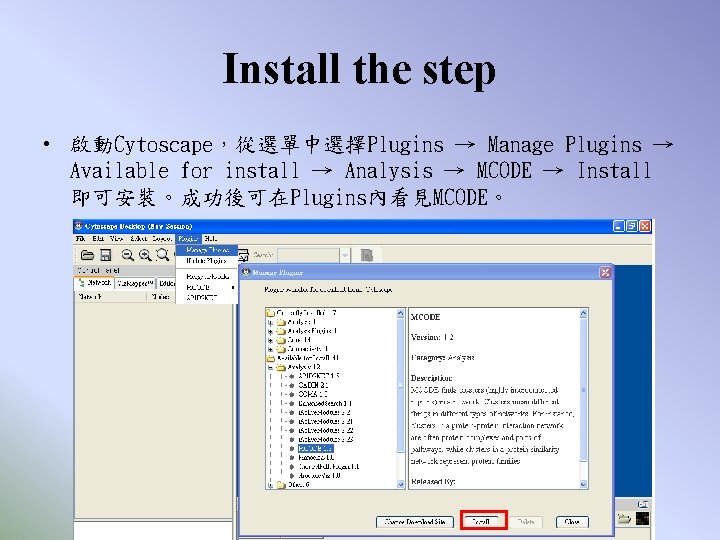
Task: Click the disabled Delete button
Action: [x=526, y=522]
